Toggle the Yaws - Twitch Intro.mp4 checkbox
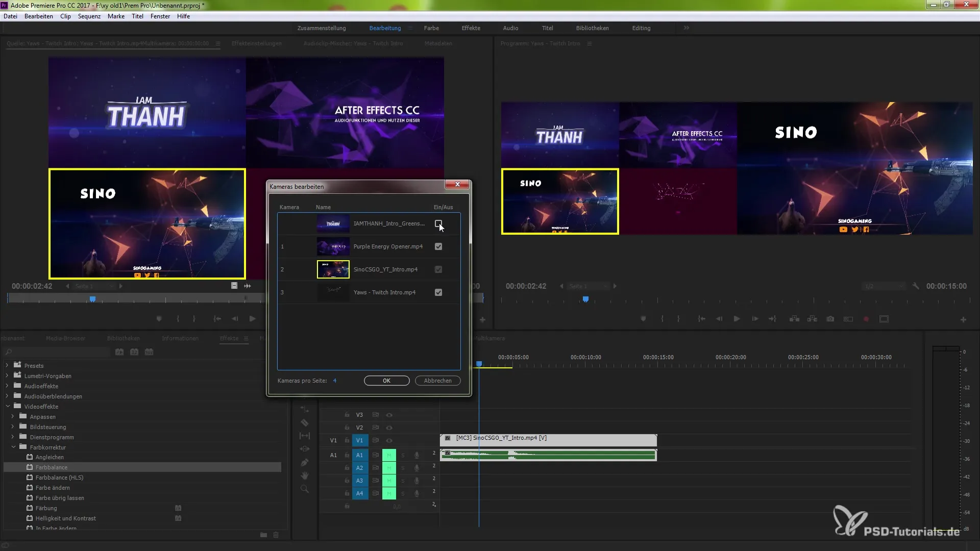The height and width of the screenshot is (551, 980). coord(438,292)
